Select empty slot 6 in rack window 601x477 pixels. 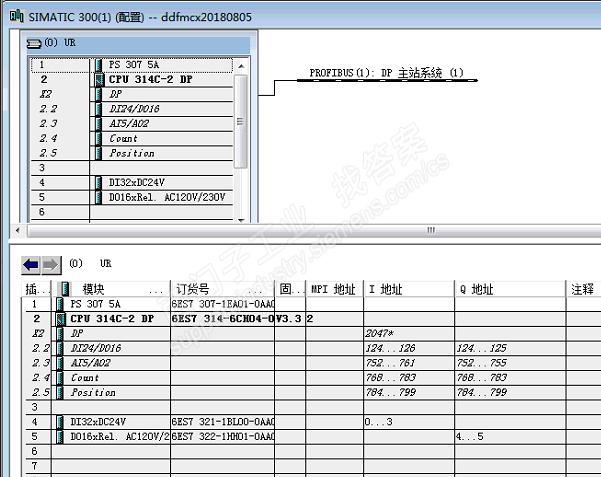[x=132, y=212]
